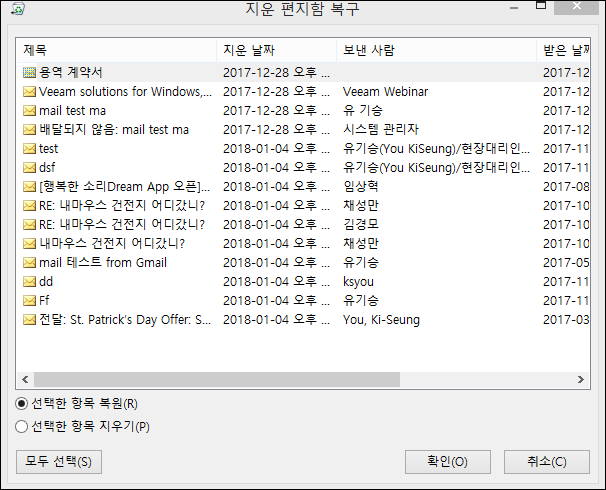The height and width of the screenshot is (490, 606).
Task: Confirm with the 확인(O) button
Action: 448,462
